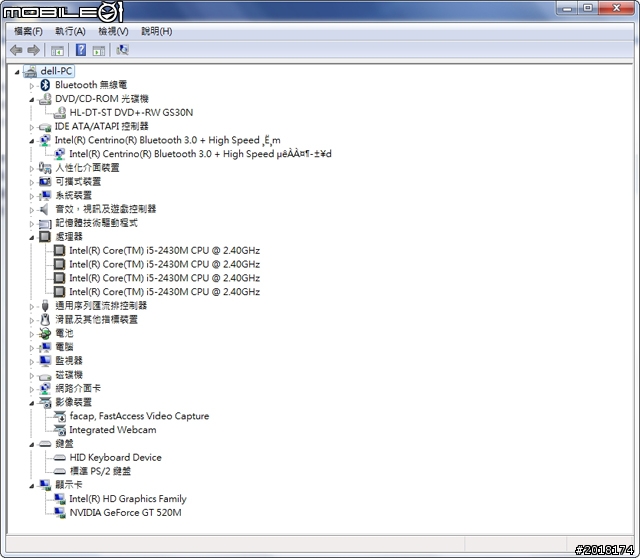The image size is (640, 558).
Task: Expand the IDE ATA/ATAPI 控制器 category
Action: pyautogui.click(x=31, y=127)
